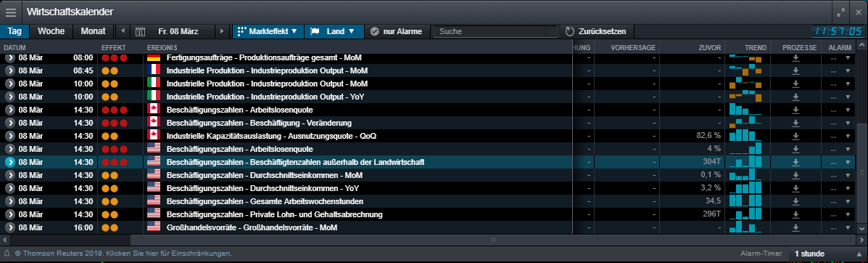Switch to the Monat tab
868x263 pixels.
(x=93, y=31)
